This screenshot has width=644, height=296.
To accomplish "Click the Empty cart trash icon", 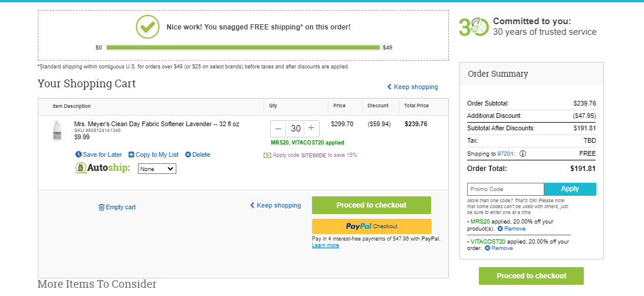I will coord(101,208).
